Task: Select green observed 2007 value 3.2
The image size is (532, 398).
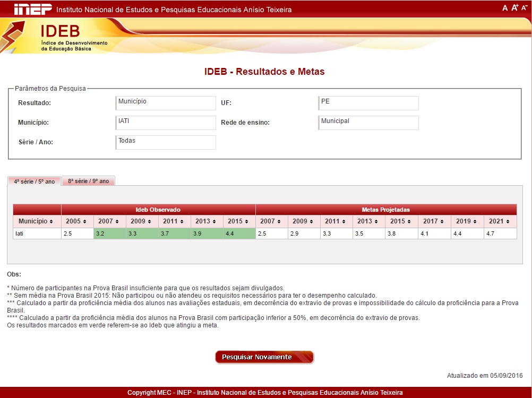Action: (109, 233)
